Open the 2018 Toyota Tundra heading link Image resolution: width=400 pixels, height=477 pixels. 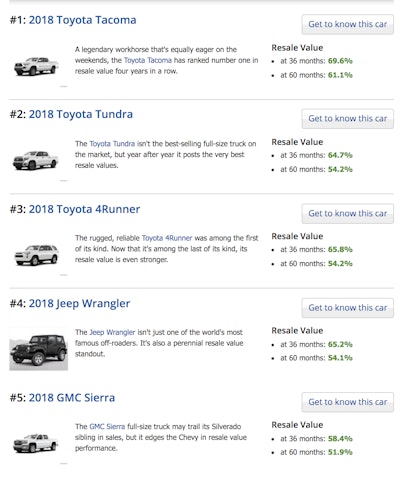click(x=81, y=114)
